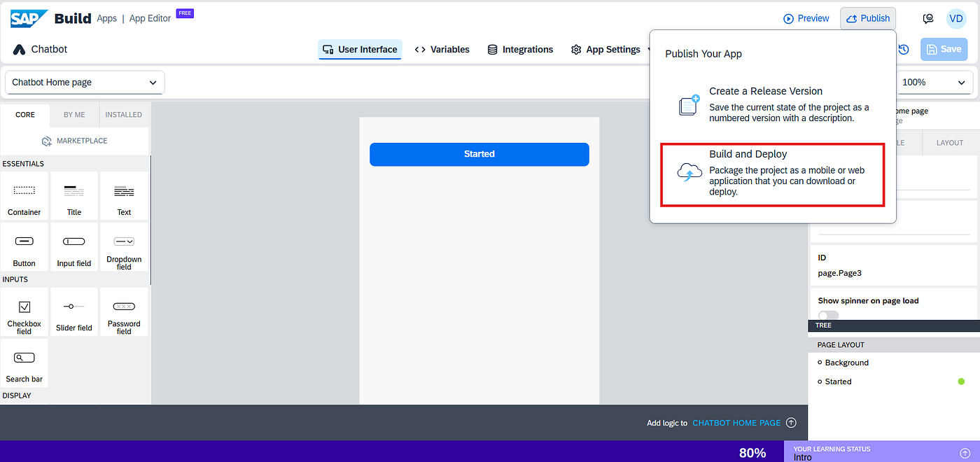This screenshot has height=462, width=980.
Task: Click the ESSENTIALS section heading
Action: coord(23,164)
